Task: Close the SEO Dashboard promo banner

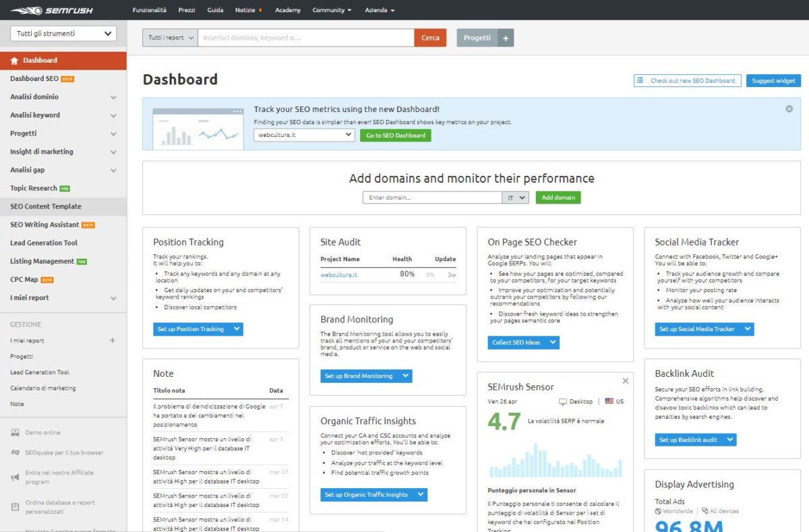Action: coord(789,109)
